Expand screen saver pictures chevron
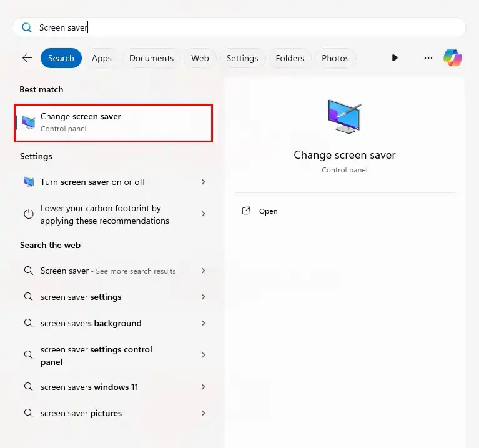 pos(203,413)
